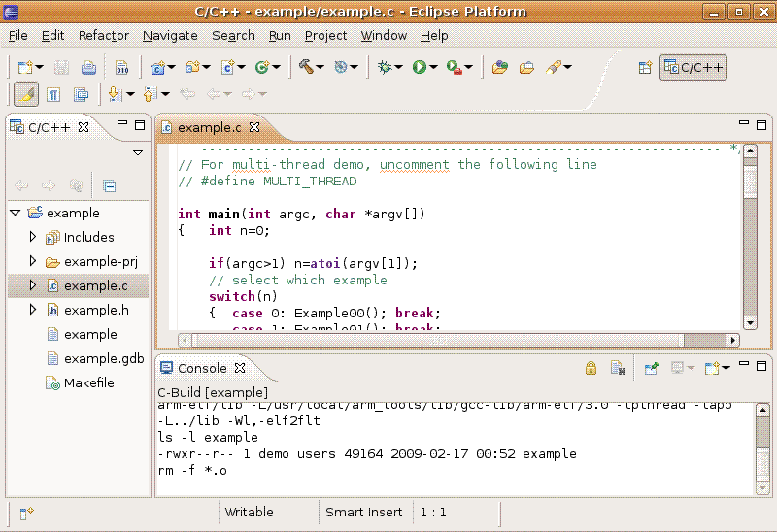777x532 pixels.
Task: Click the Open Type folder icon
Action: [x=500, y=67]
